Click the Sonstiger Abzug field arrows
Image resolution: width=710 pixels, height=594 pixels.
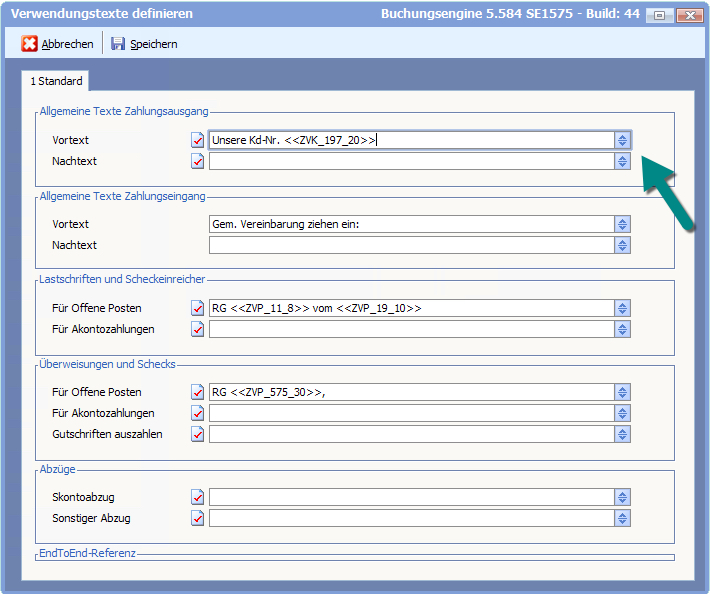click(x=622, y=518)
